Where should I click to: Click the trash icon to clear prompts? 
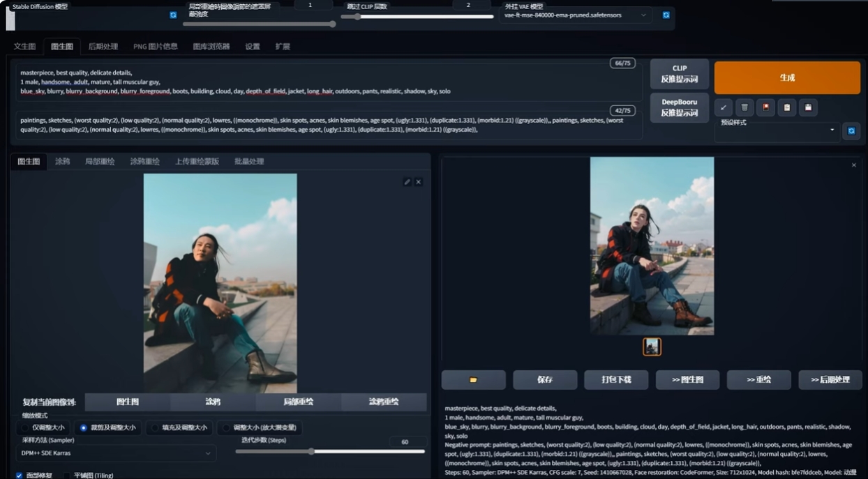coord(744,107)
